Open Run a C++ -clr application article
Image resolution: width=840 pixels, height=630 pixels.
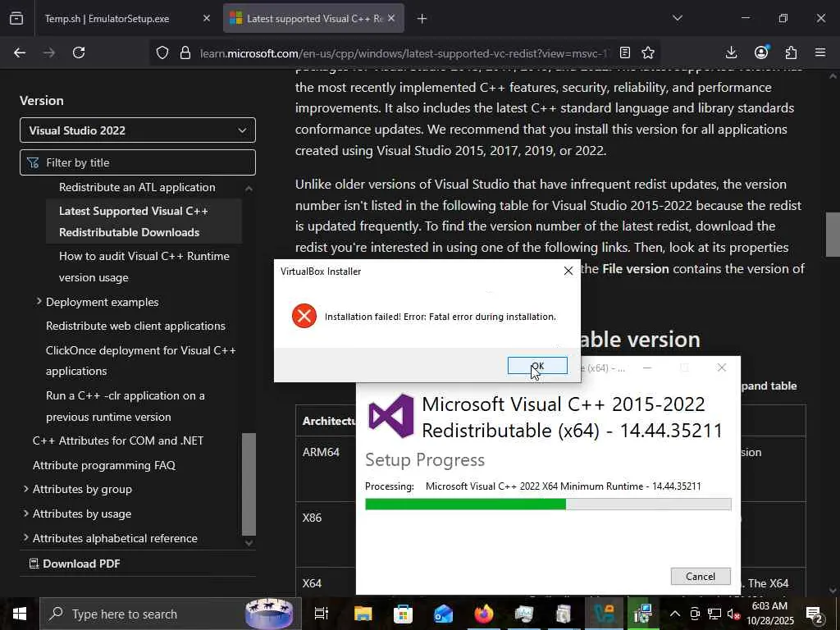click(x=126, y=406)
